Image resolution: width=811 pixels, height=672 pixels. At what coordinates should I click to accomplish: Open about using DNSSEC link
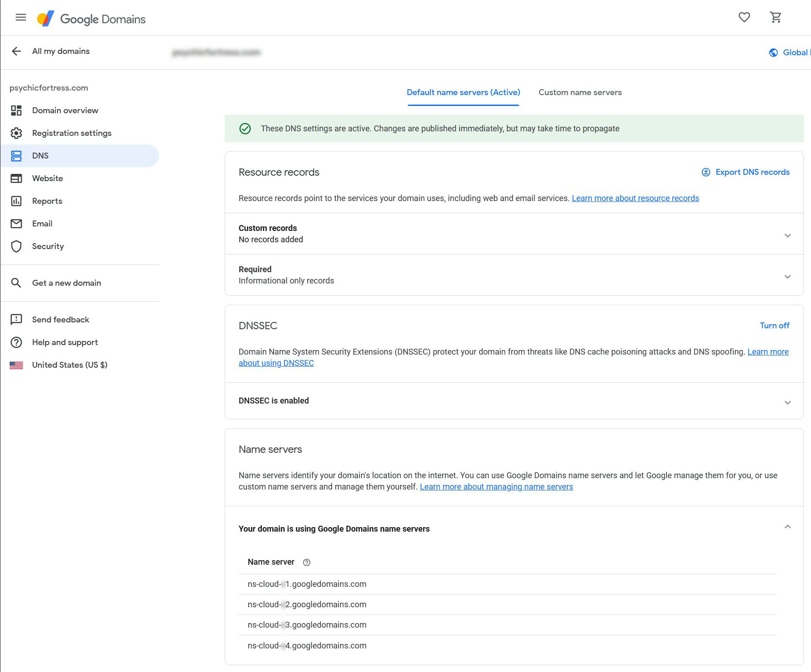pyautogui.click(x=276, y=363)
